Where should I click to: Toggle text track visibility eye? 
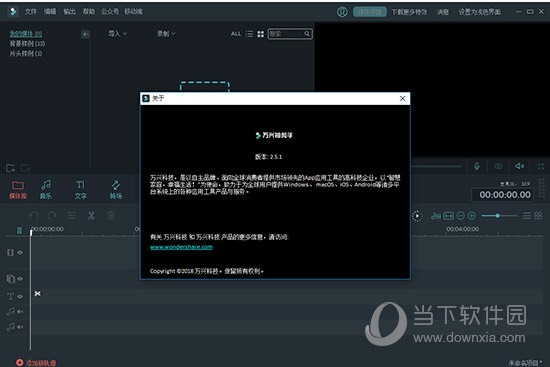tap(20, 296)
